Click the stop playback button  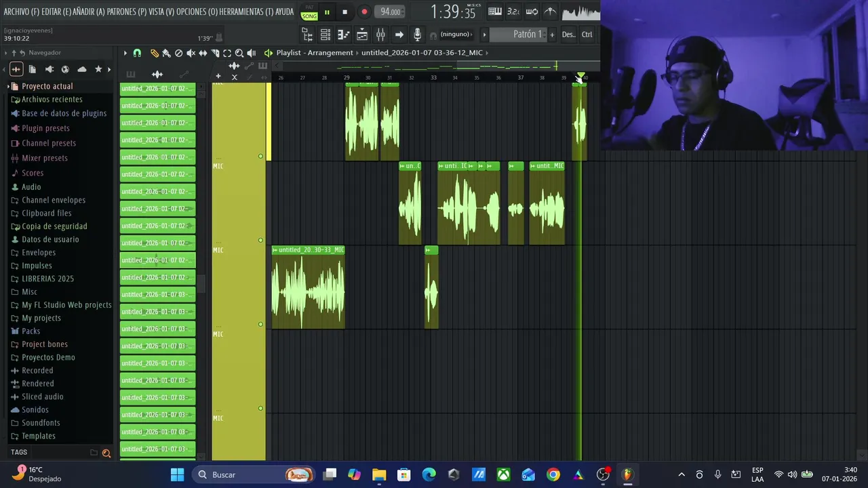pos(344,12)
